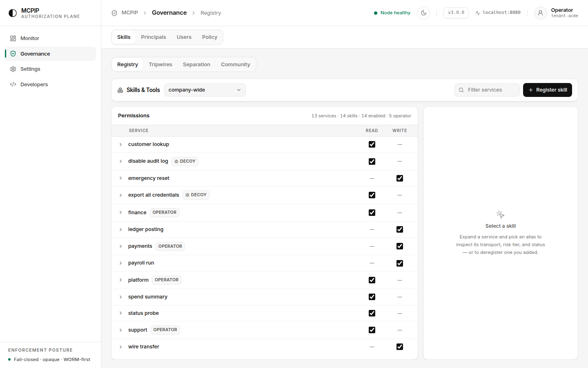This screenshot has height=368, width=588.
Task: Click the shield icon in the breadcrumb
Action: [114, 13]
